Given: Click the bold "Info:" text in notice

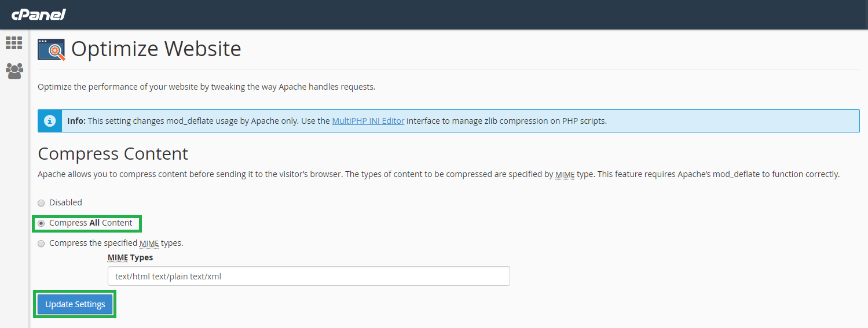Looking at the screenshot, I should point(76,121).
